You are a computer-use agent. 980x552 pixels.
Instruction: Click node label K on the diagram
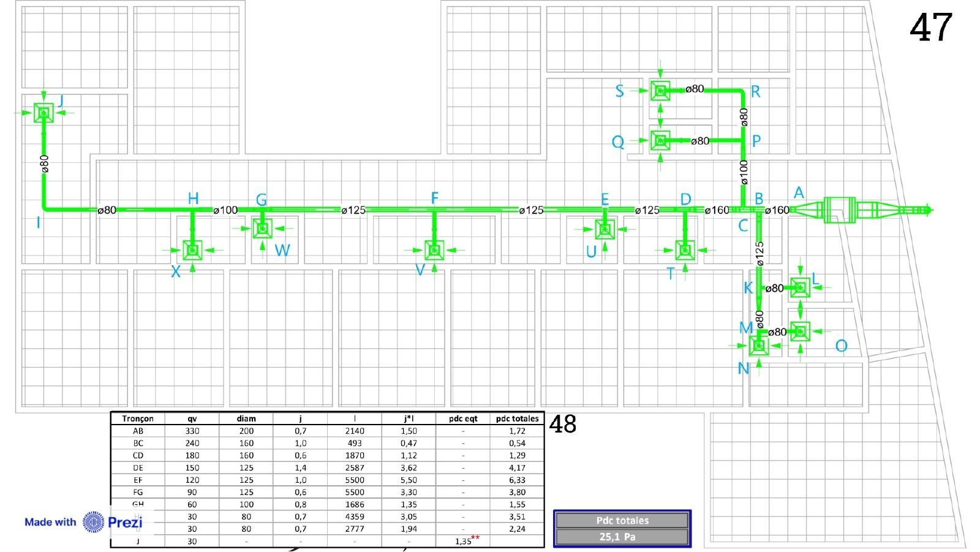(x=748, y=287)
